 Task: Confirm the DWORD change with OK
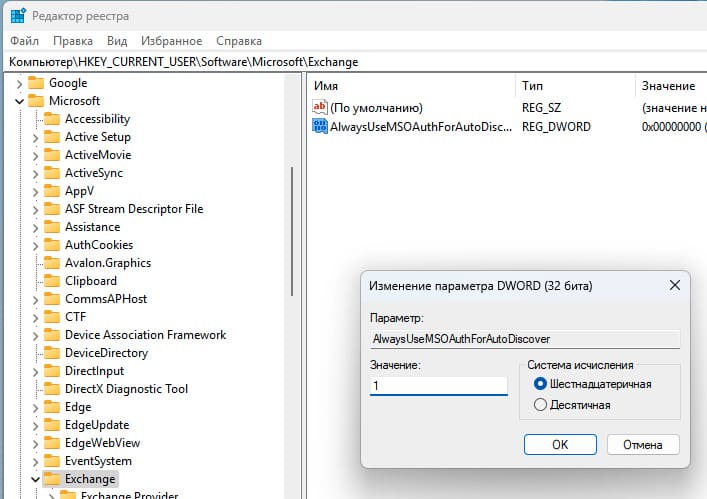560,444
